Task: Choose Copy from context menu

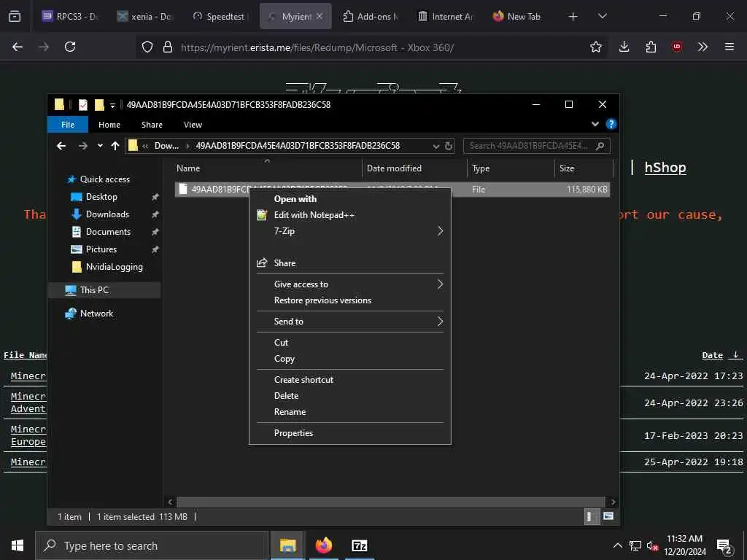Action: pyautogui.click(x=350, y=359)
